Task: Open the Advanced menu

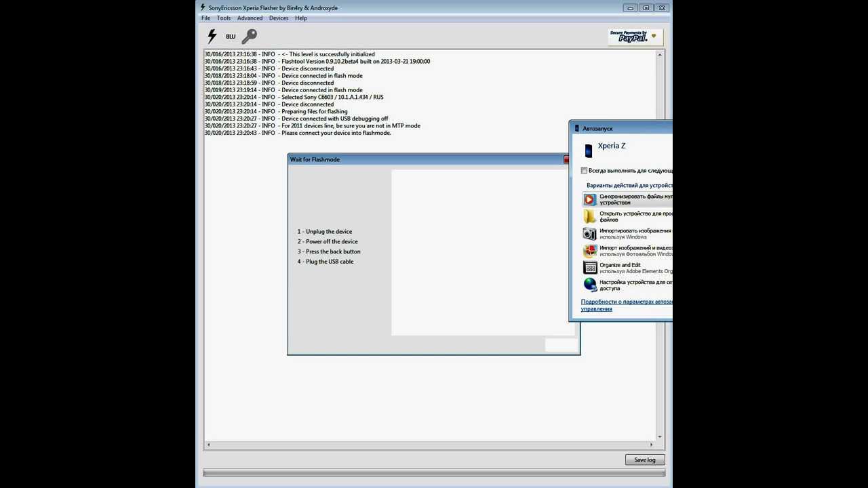Action: (x=250, y=18)
